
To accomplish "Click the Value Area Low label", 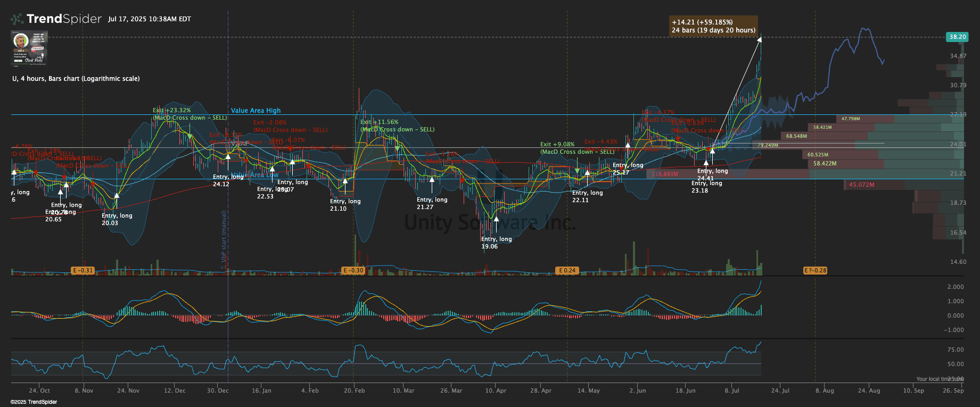I will pos(256,175).
